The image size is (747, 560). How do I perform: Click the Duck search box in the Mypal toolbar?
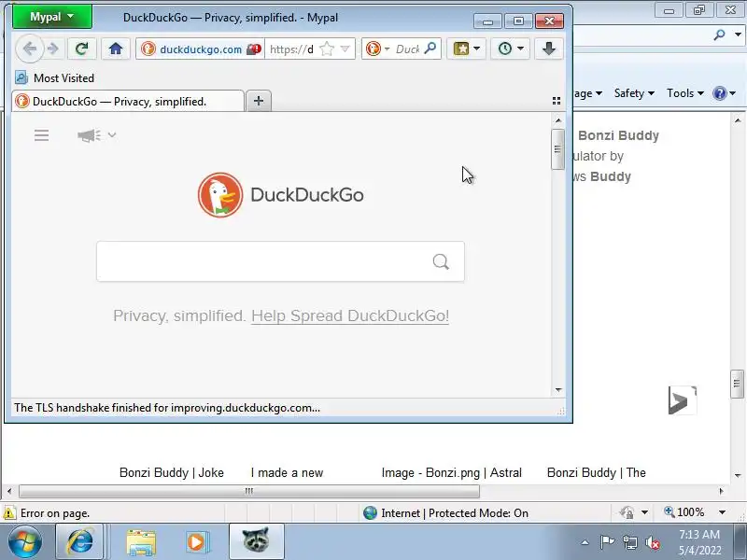[x=407, y=49]
